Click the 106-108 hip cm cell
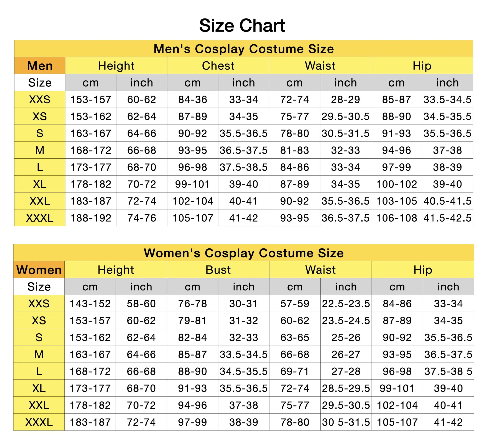This screenshot has height=448, width=488. pyautogui.click(x=396, y=218)
